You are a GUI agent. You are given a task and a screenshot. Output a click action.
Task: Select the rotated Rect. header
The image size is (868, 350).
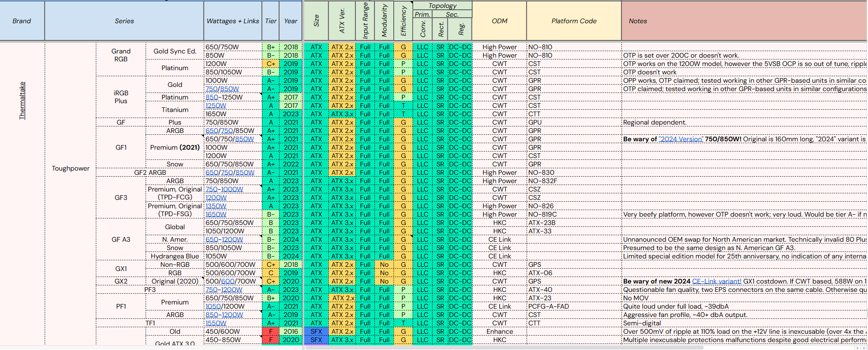point(441,29)
